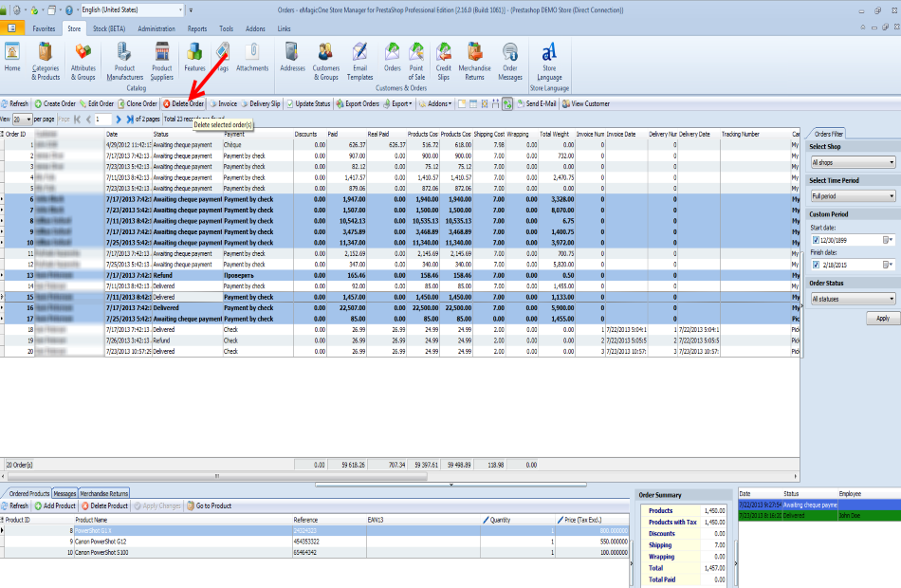Open Merchandise Returns section
The height and width of the screenshot is (588, 901).
[474, 61]
